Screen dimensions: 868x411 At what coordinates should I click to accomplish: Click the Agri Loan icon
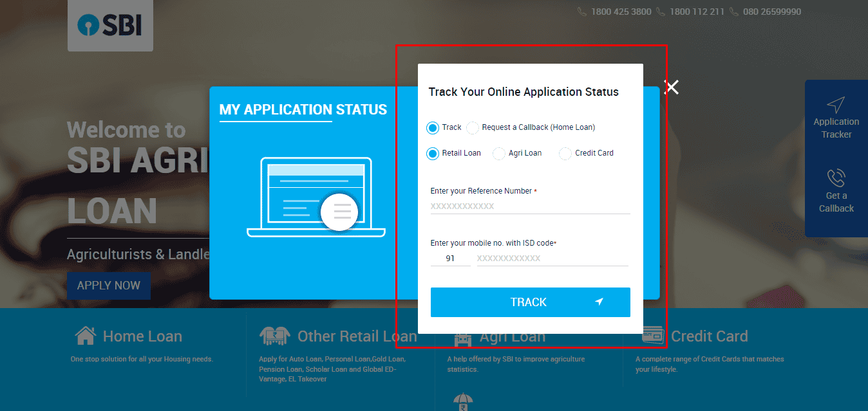tap(462, 336)
